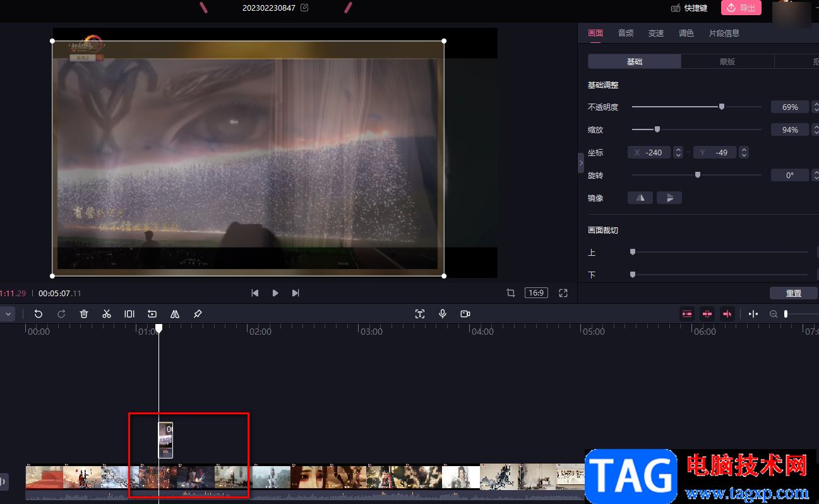Click the 重置 reset button

794,293
